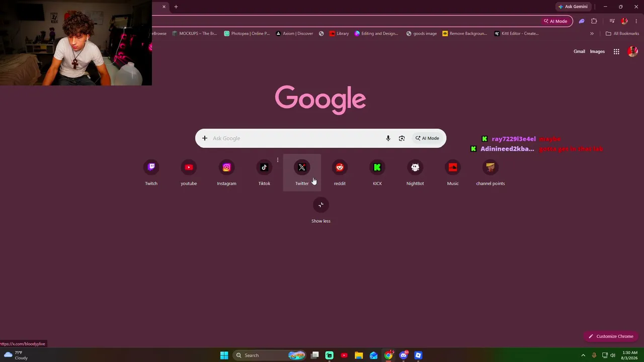Image resolution: width=644 pixels, height=362 pixels.
Task: Open Kittl Editor bookmark
Action: pos(517,34)
